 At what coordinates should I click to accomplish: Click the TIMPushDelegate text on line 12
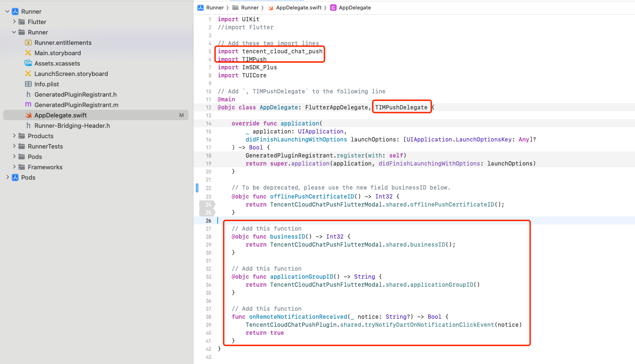(x=401, y=108)
